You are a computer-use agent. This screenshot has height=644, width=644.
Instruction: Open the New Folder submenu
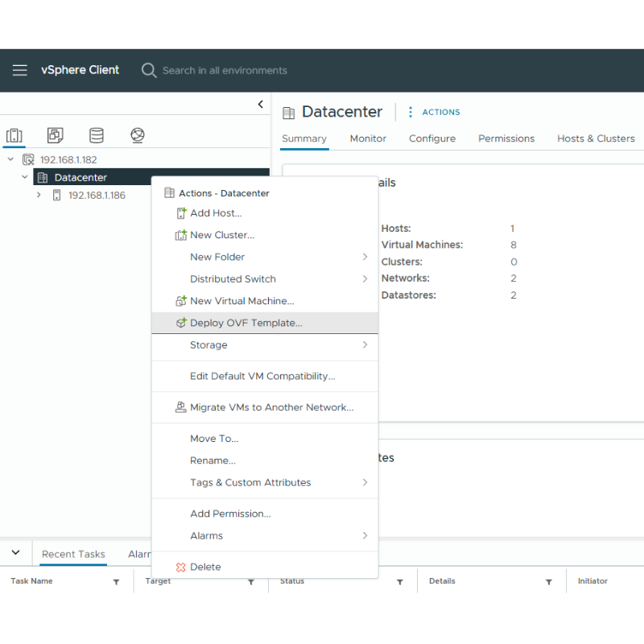(217, 257)
